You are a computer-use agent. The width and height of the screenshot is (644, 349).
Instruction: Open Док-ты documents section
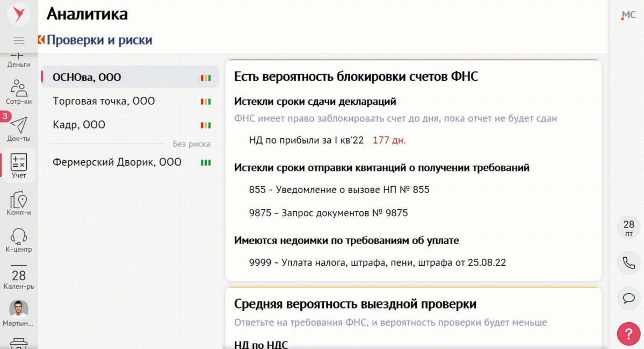pyautogui.click(x=19, y=128)
